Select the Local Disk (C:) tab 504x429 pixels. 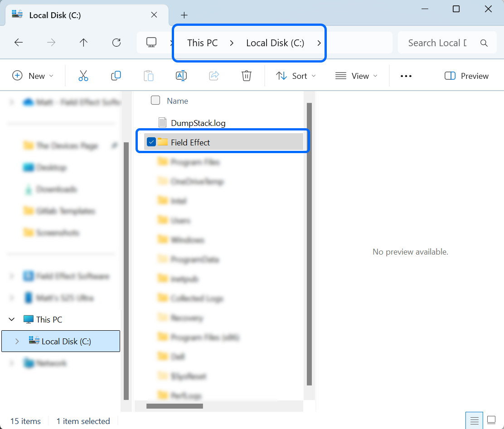(x=87, y=15)
